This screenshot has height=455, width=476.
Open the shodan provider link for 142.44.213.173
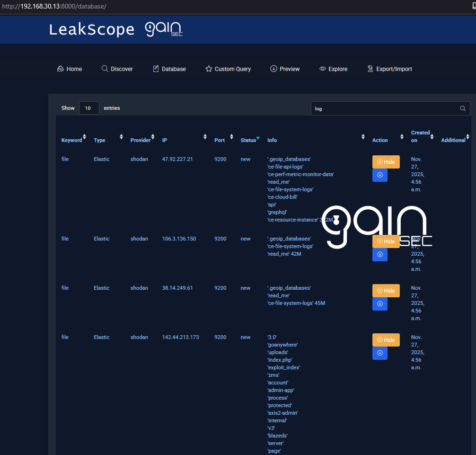point(139,337)
